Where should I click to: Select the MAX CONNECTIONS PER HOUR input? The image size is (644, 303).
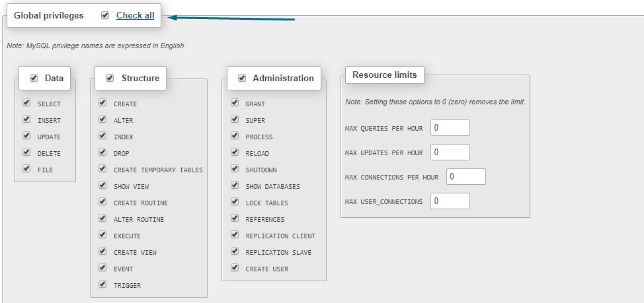[x=466, y=177]
